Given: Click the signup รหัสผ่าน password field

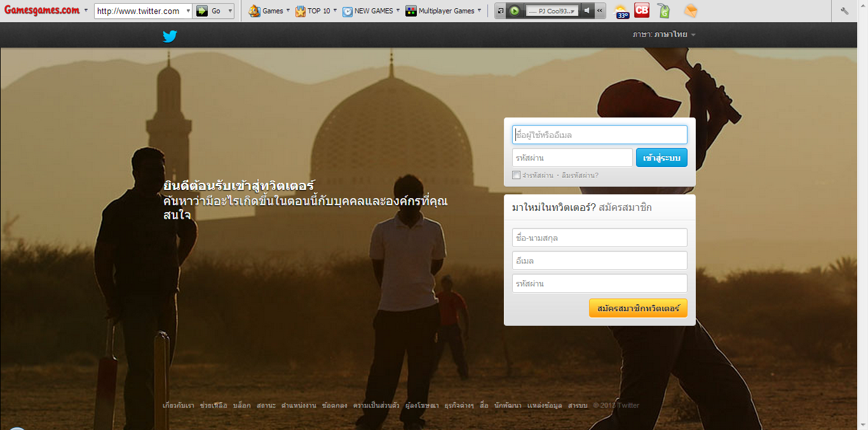Looking at the screenshot, I should [x=600, y=283].
